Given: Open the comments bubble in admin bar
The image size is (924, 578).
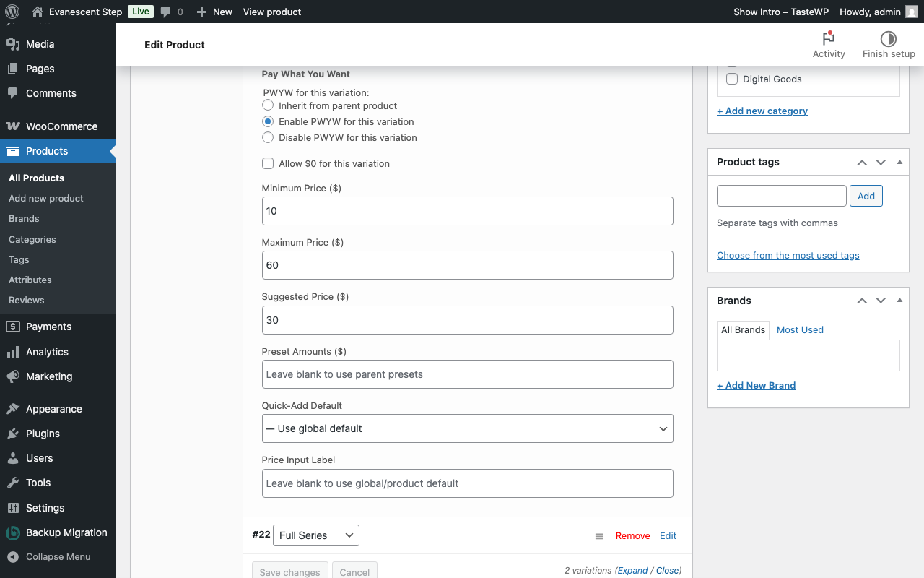Looking at the screenshot, I should [x=166, y=12].
